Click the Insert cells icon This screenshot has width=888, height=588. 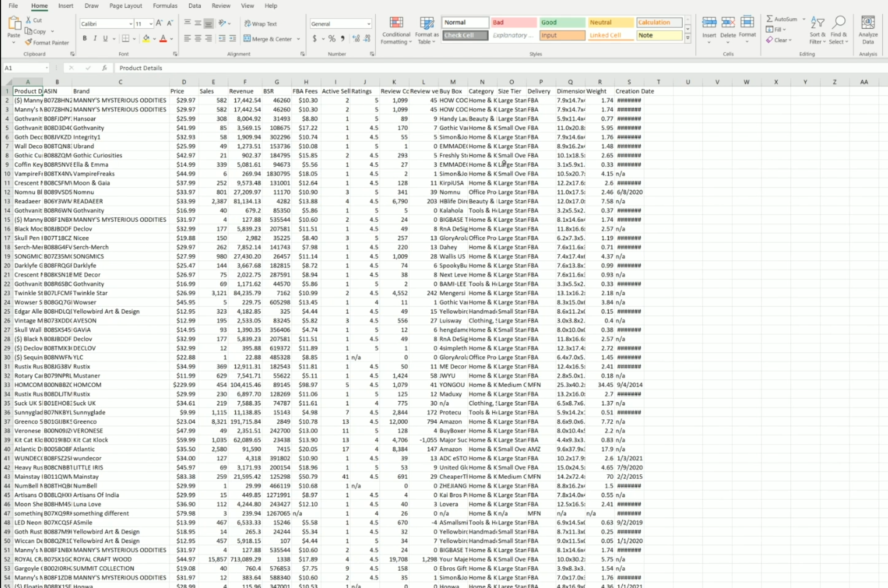click(709, 23)
